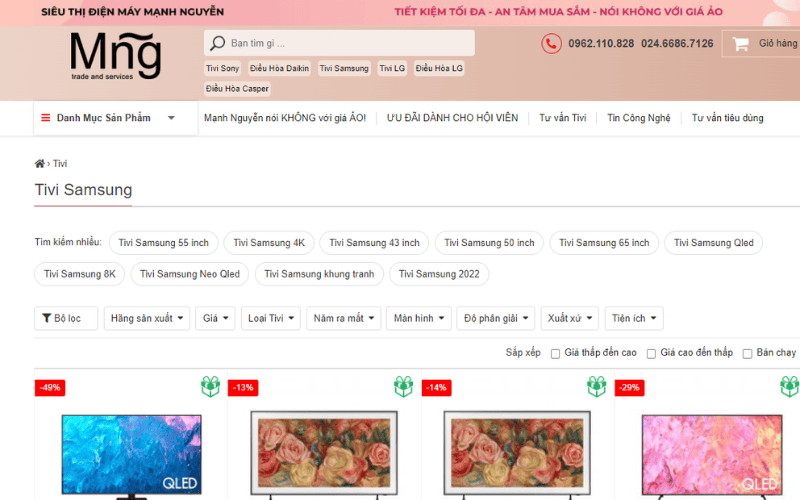Click the Tivi LG quick search tag
800x500 pixels.
392,68
